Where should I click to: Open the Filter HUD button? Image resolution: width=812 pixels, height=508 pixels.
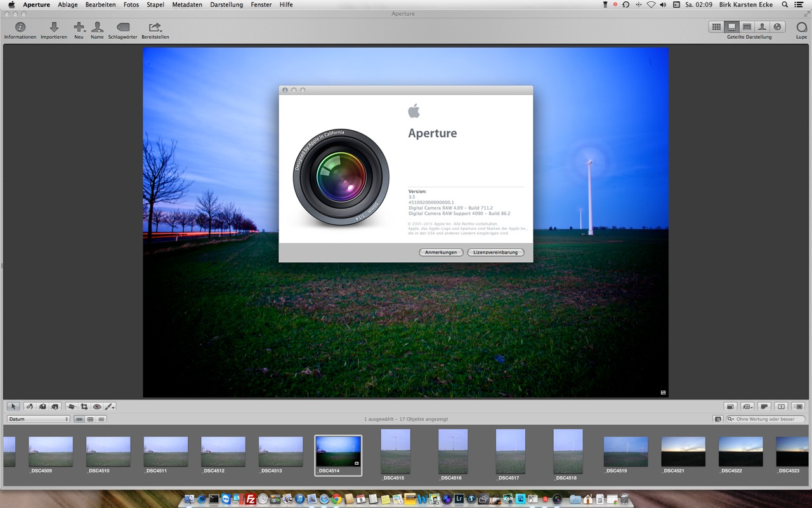(x=717, y=419)
